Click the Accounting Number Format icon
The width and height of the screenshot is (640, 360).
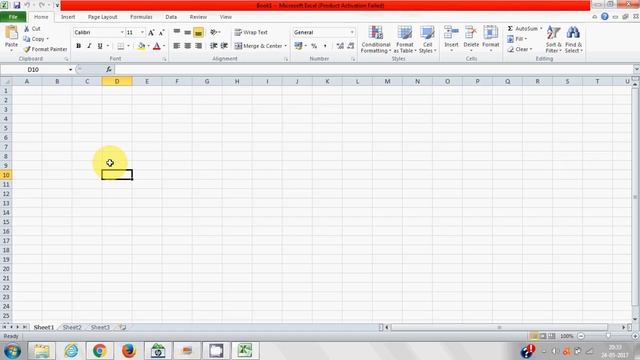[x=298, y=46]
